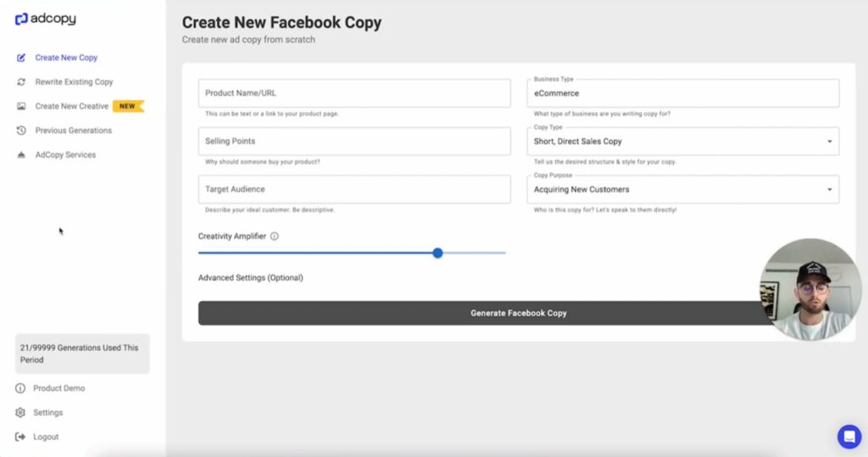Click the Creativity Amplifier info icon
The height and width of the screenshot is (457, 868).
click(x=275, y=237)
